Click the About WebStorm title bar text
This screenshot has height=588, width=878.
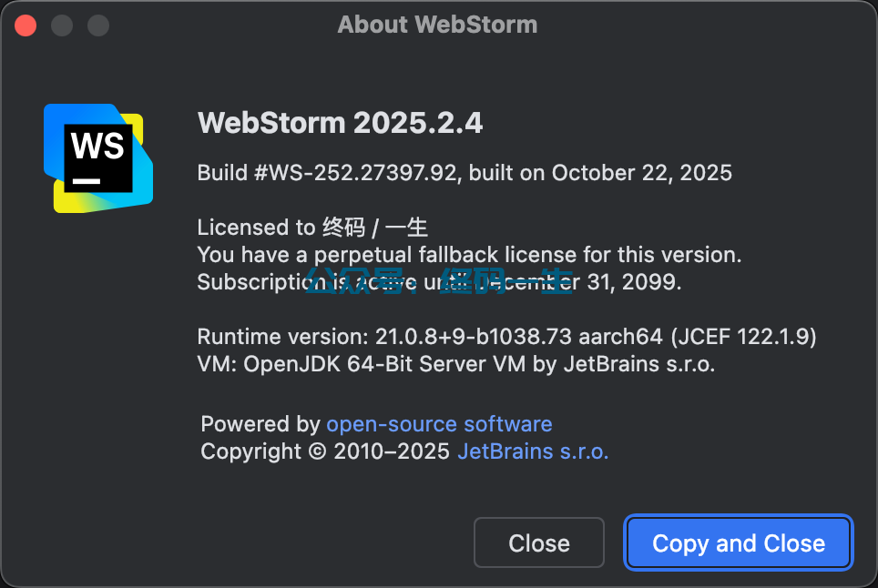pos(437,25)
